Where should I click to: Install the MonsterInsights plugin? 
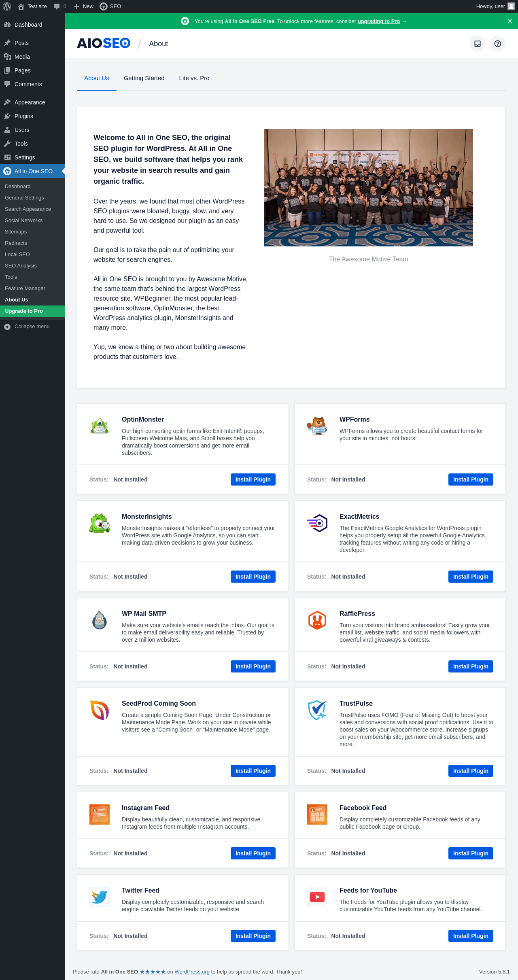tap(253, 577)
